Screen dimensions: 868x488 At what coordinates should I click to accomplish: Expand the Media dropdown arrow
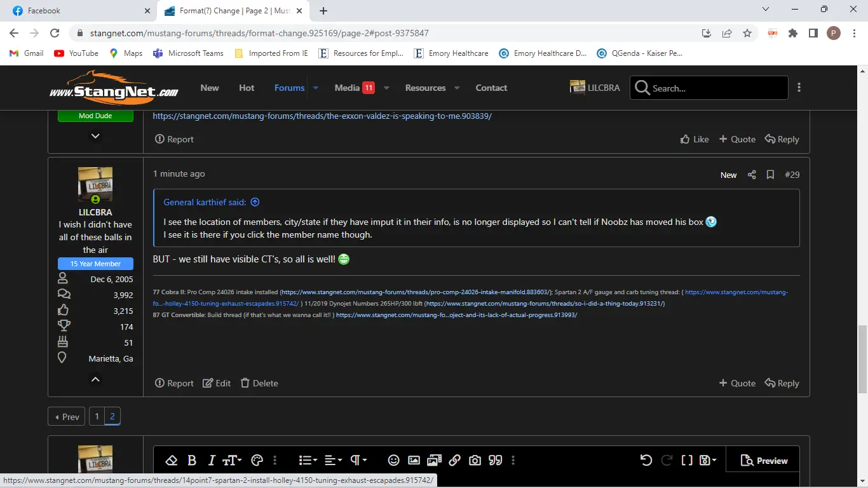(386, 88)
